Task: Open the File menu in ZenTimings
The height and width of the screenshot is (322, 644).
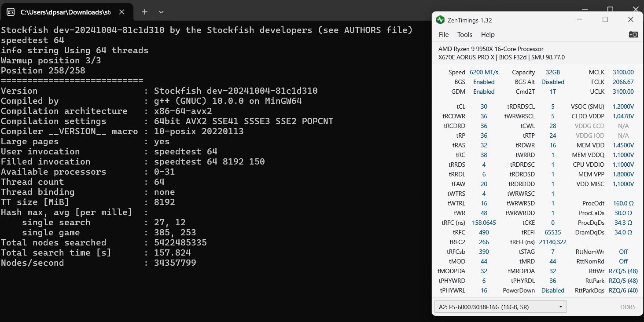Action: pos(444,34)
